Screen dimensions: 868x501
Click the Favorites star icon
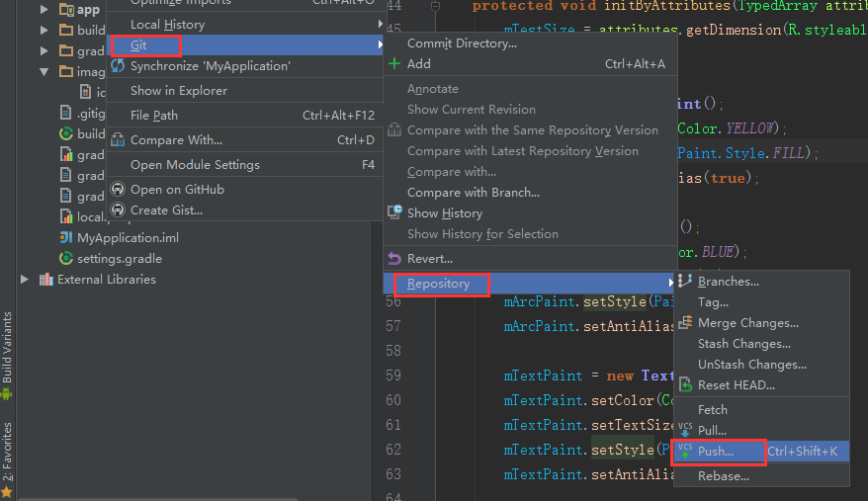pos(7,491)
